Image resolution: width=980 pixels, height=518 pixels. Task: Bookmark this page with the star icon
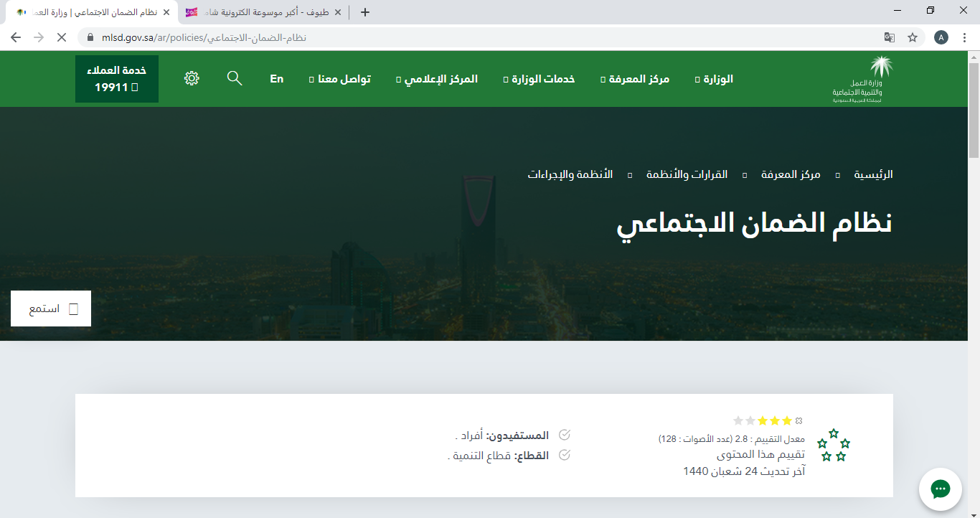click(x=913, y=37)
